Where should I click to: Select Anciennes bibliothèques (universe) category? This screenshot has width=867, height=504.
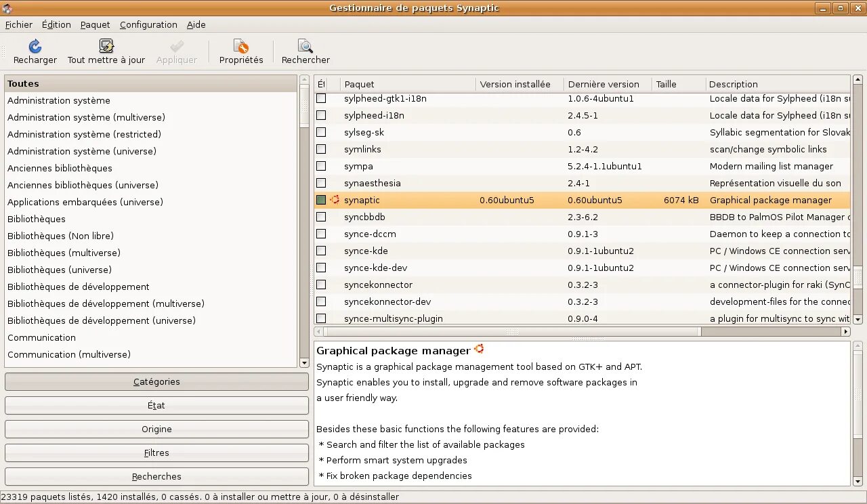(x=151, y=185)
